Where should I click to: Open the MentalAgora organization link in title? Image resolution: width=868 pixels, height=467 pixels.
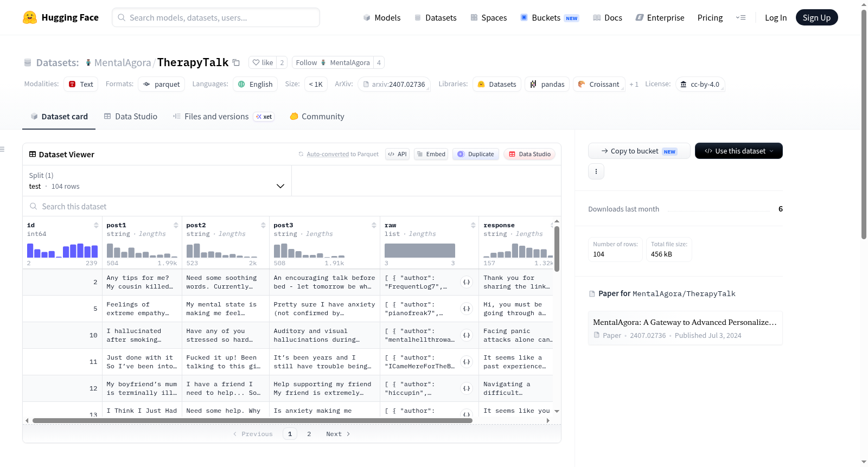(123, 62)
